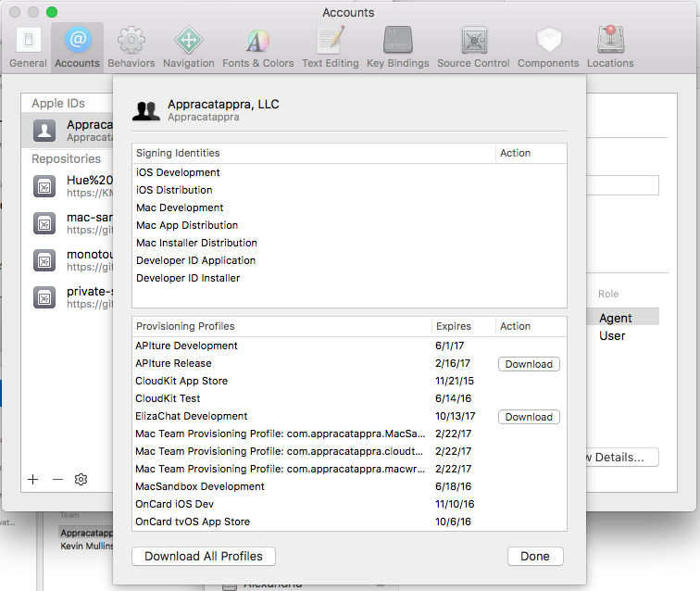700x591 pixels.
Task: Select the Mac Development signing identity
Action: click(x=349, y=207)
